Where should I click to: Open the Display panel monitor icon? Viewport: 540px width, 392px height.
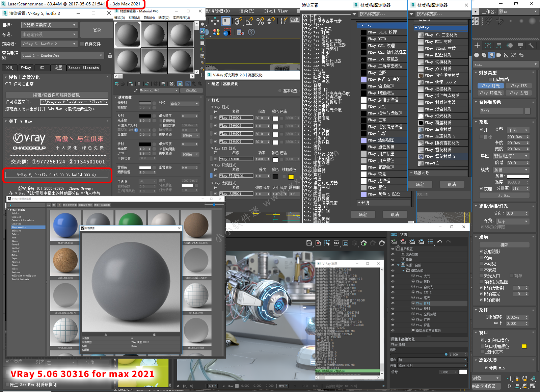520,45
